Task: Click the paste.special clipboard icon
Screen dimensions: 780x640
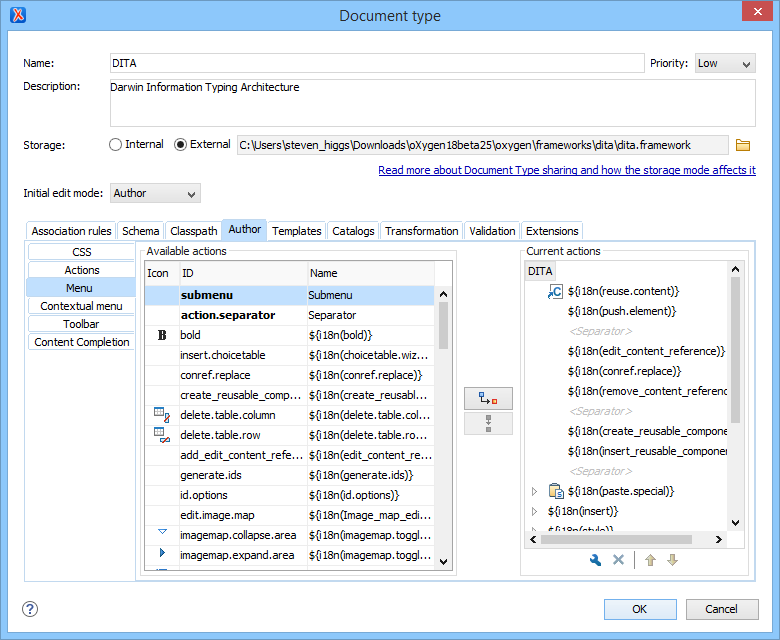Action: [556, 491]
